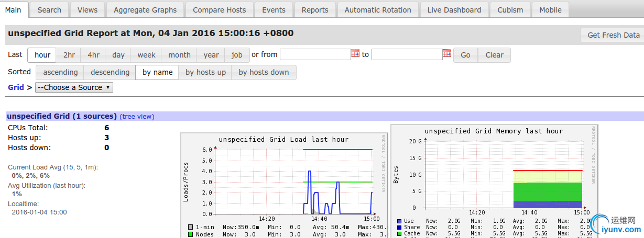This screenshot has width=644, height=238.
Task: Select the hour time range
Action: coord(42,55)
